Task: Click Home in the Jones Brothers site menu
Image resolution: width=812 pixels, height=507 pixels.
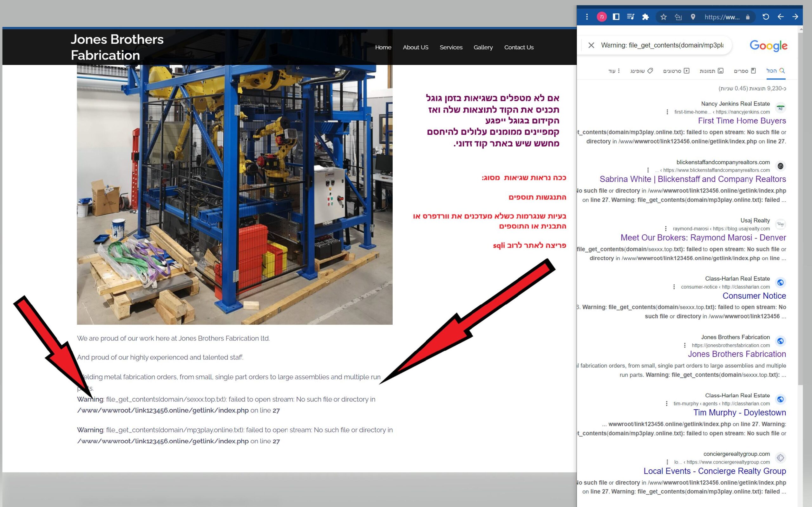Action: (x=383, y=47)
